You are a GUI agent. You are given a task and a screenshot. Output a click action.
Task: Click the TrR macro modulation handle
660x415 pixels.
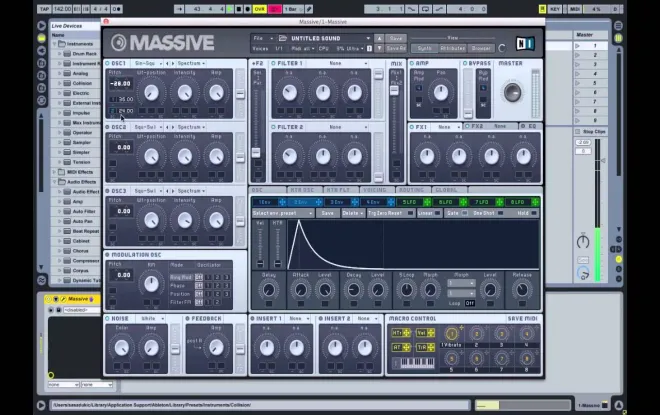[x=426, y=348]
